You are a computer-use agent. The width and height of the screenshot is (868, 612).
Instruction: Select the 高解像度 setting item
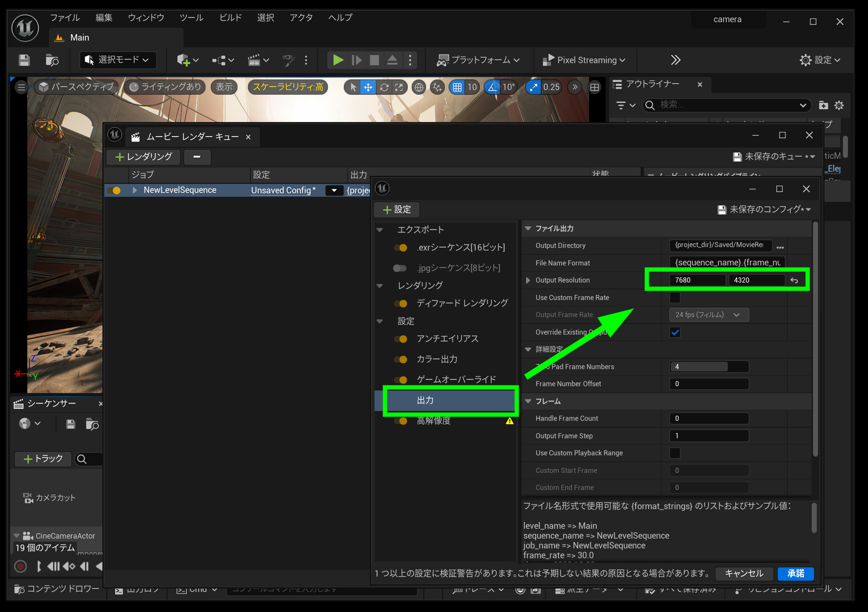click(x=433, y=421)
